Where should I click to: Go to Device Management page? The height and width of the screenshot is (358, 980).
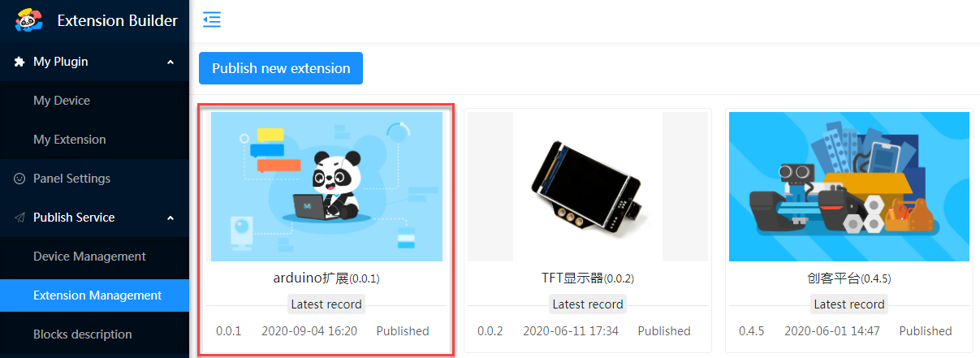(94, 257)
